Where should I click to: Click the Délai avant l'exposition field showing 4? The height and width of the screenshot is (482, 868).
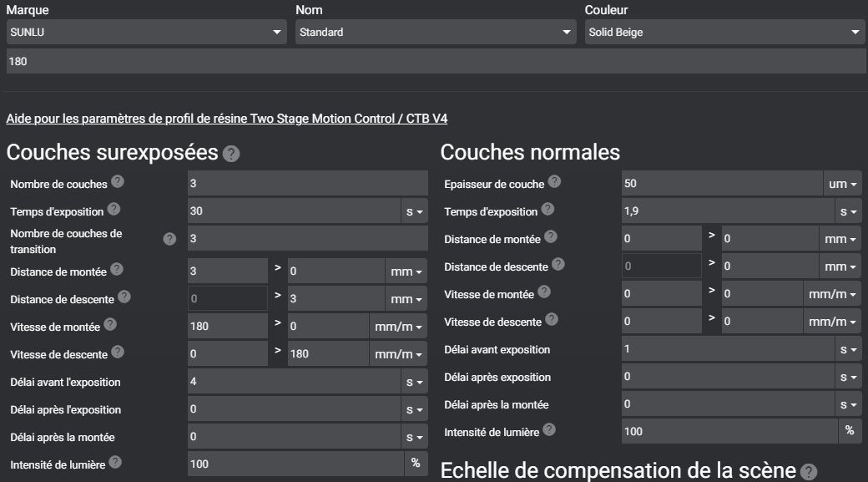point(294,382)
